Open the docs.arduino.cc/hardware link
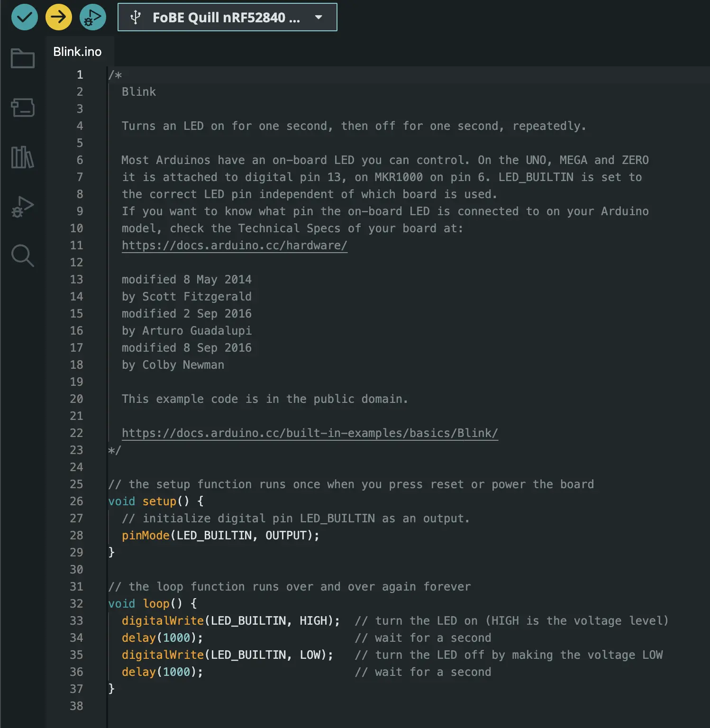Screen dimensions: 710x728 click(234, 246)
